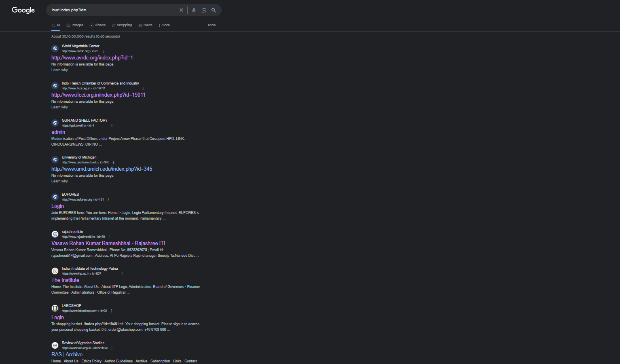Switch to the Videos tab
The width and height of the screenshot is (620, 364).
[x=97, y=25]
